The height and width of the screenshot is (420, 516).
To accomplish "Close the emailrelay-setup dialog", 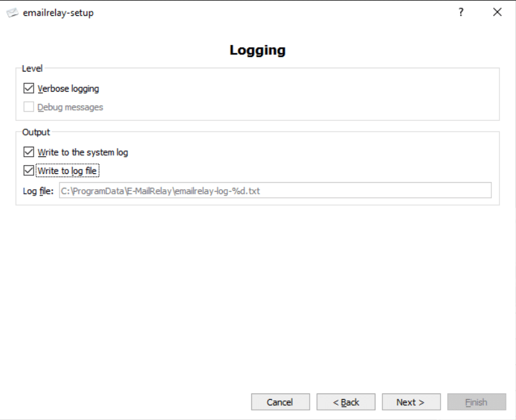I will click(497, 12).
